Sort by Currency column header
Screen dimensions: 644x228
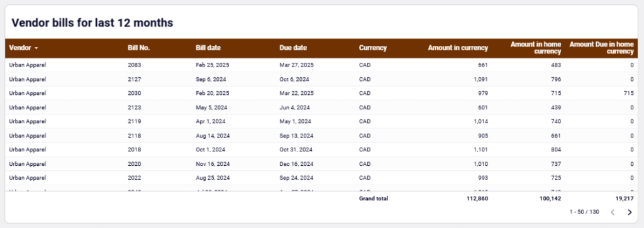(373, 48)
